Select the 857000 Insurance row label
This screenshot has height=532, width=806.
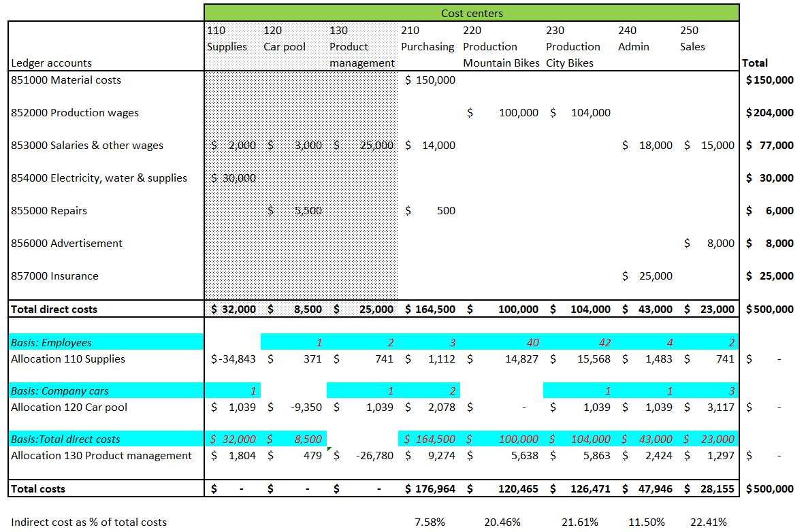coord(55,276)
